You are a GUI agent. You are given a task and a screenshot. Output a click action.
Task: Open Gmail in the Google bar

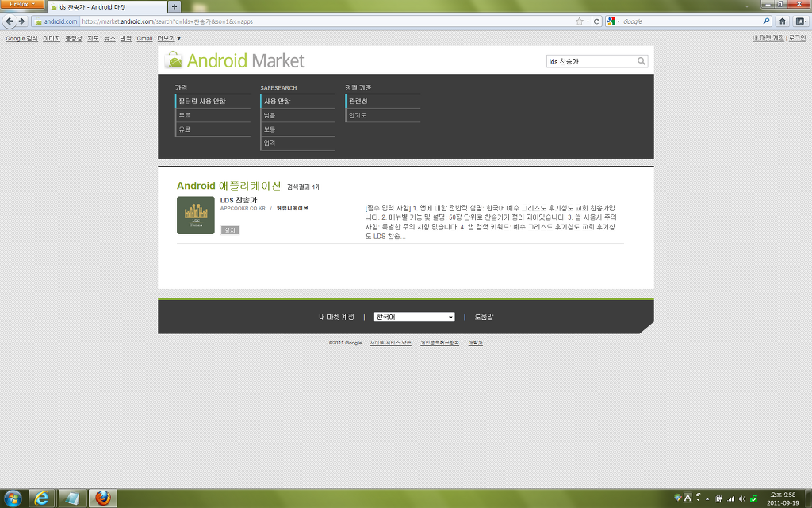click(144, 38)
